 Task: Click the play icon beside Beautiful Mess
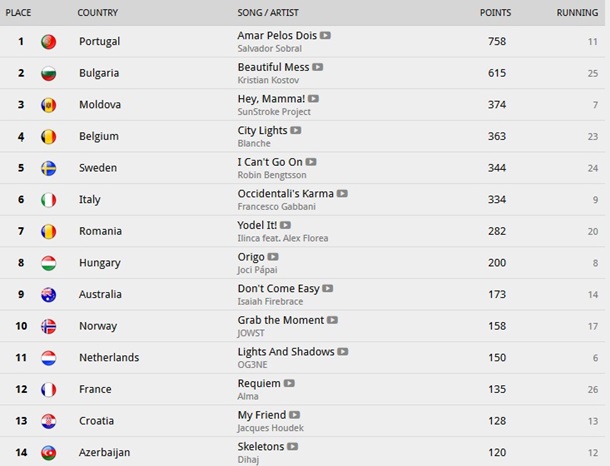318,67
